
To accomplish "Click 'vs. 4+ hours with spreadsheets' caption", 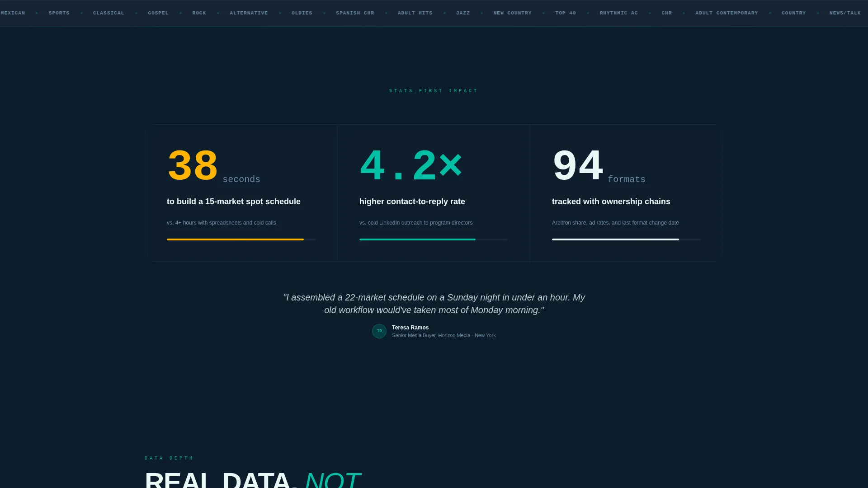I will tap(222, 223).
